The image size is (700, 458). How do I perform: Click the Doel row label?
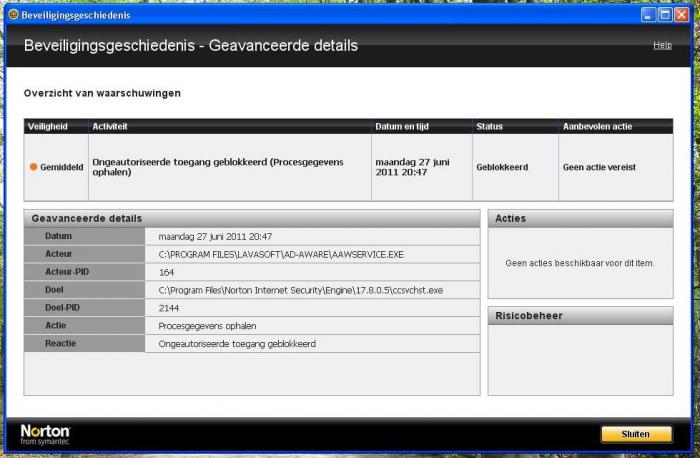click(x=85, y=290)
